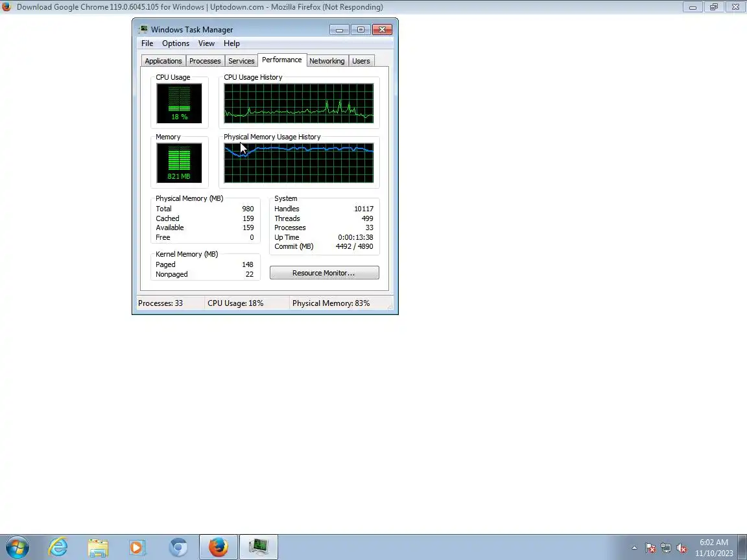The height and width of the screenshot is (560, 747).
Task: Click the Memory 821 MB gauge
Action: point(179,163)
